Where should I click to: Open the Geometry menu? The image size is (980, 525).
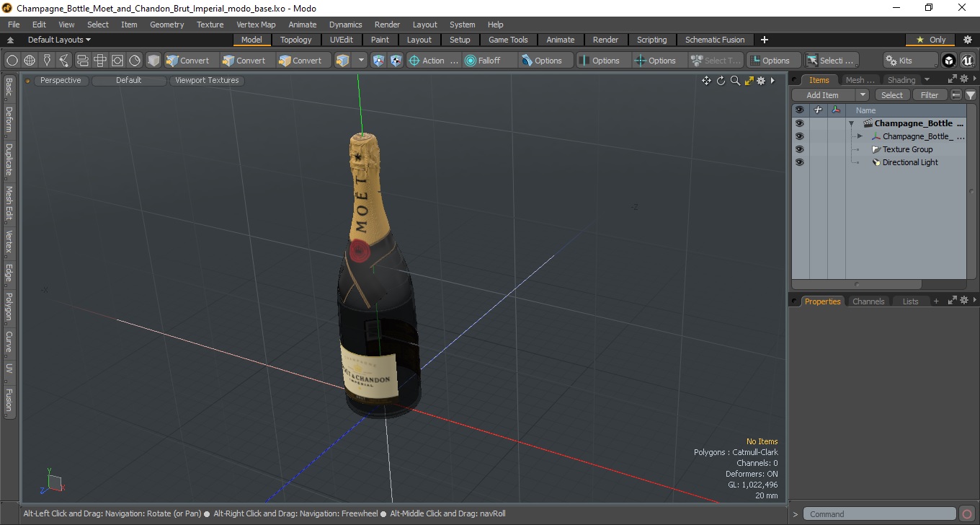point(166,25)
